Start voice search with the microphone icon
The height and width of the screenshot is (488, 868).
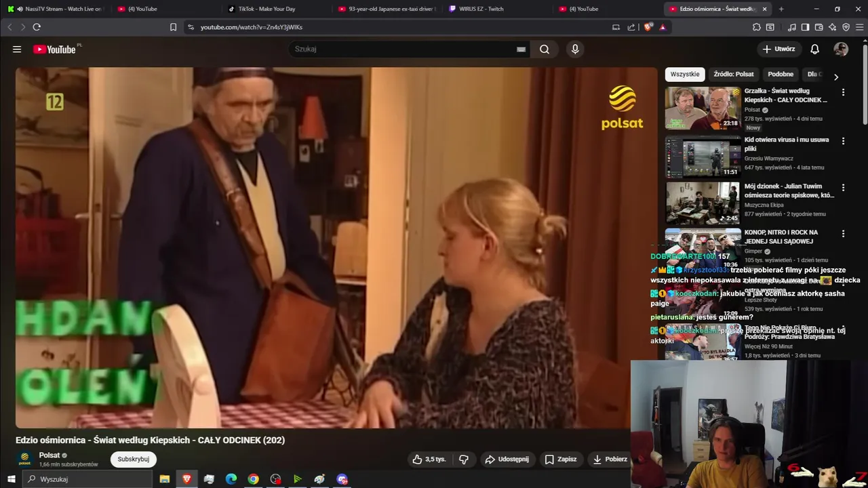(x=575, y=49)
